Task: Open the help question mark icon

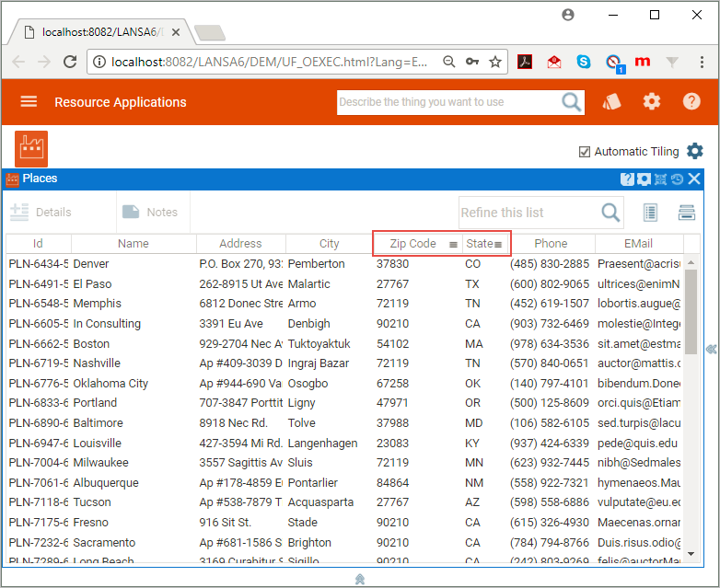Action: coord(691,101)
